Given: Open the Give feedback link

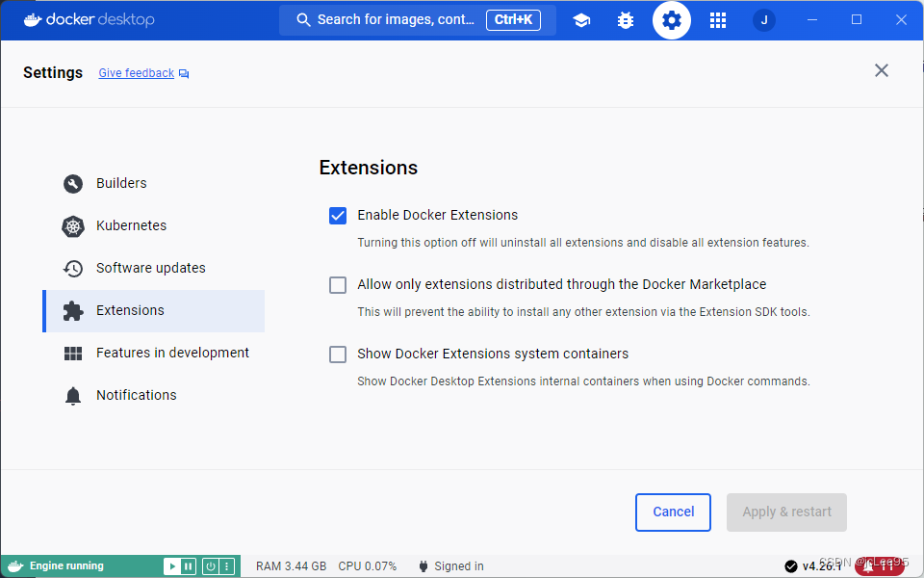Looking at the screenshot, I should (x=136, y=73).
